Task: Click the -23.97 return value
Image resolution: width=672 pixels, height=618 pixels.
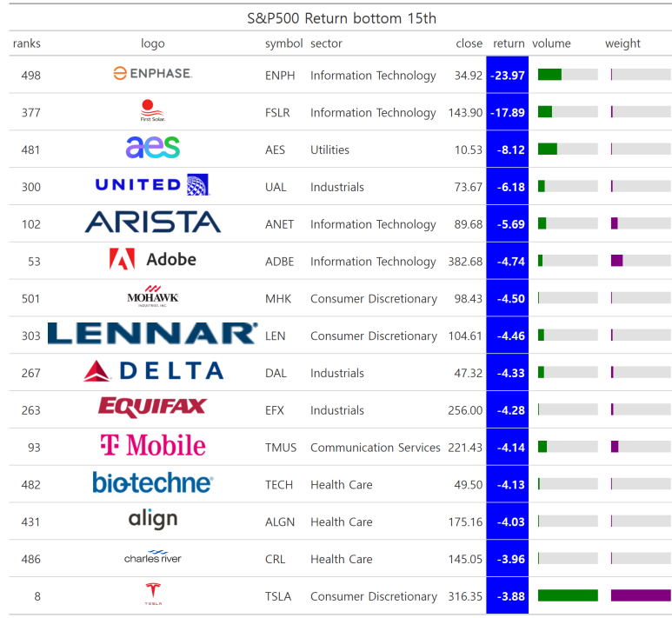Action: [x=508, y=76]
